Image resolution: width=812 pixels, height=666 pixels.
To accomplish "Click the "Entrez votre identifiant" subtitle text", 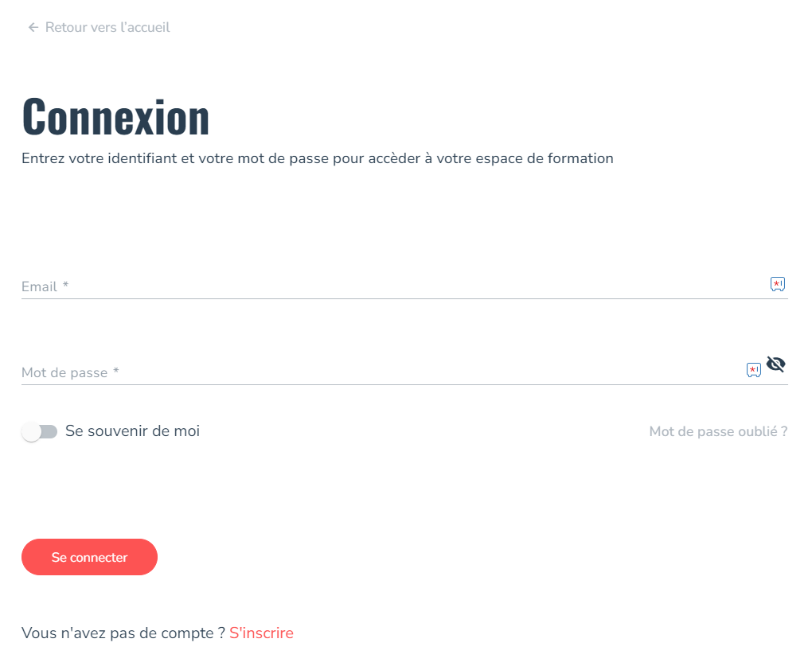I will click(317, 158).
